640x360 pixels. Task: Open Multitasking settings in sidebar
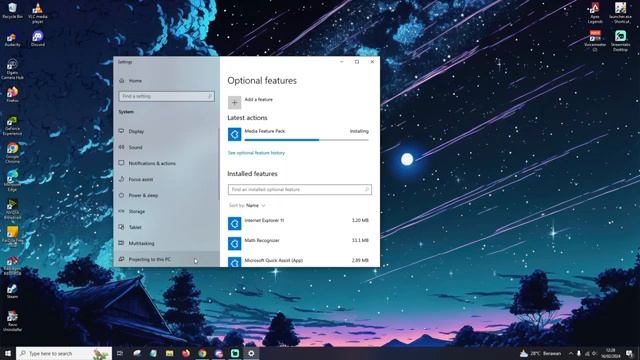167,243
